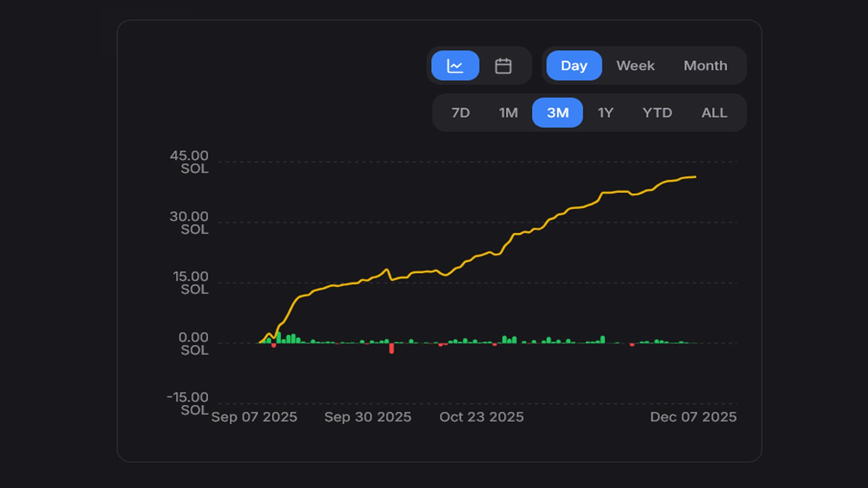This screenshot has width=868, height=488.
Task: Click the Sep 30 2025 date label
Action: [368, 417]
